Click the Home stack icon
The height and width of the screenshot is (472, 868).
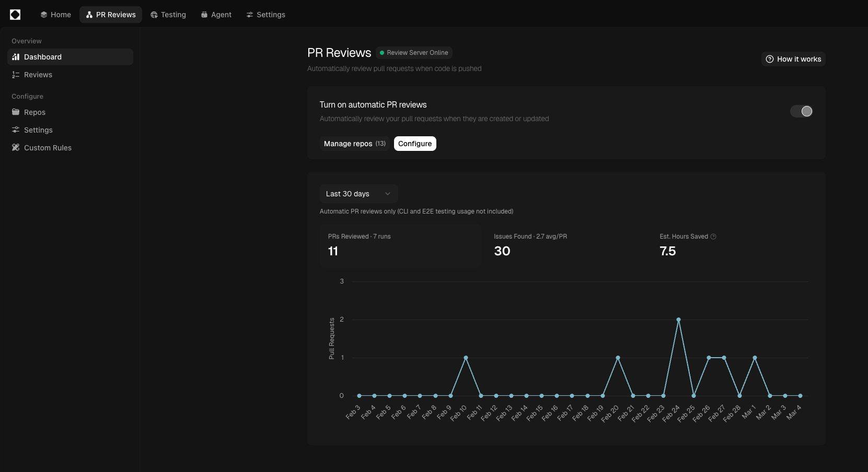(44, 15)
